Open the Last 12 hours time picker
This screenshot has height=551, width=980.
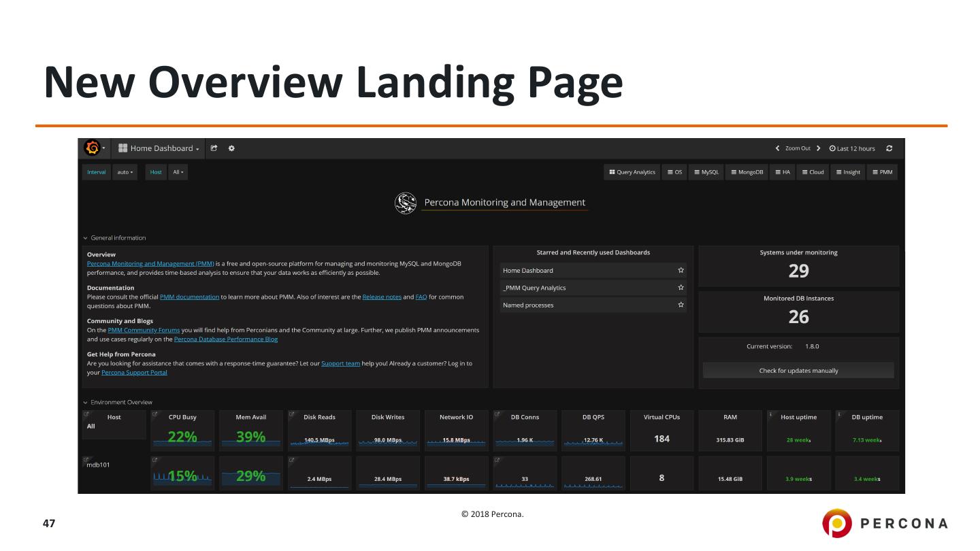(x=852, y=148)
